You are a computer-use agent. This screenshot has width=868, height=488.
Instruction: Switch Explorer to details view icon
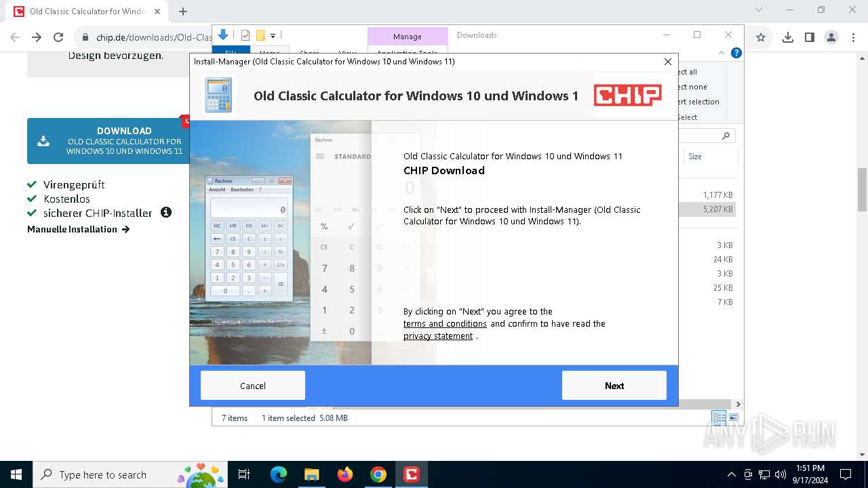(719, 418)
